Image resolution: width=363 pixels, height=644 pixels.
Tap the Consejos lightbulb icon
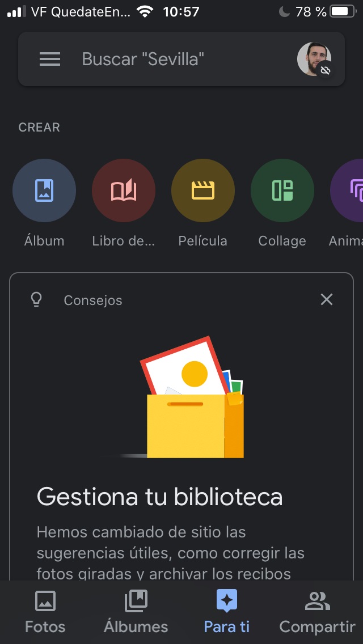point(36,300)
